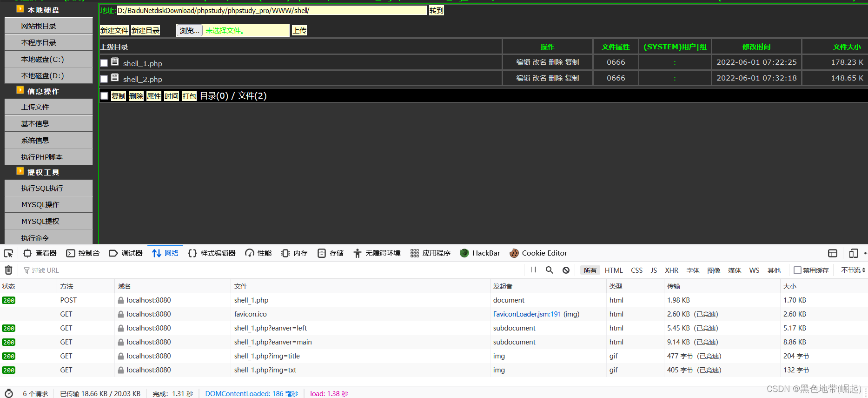Tick the checkbox for shell_1.php
This screenshot has height=398, width=868.
tap(104, 63)
